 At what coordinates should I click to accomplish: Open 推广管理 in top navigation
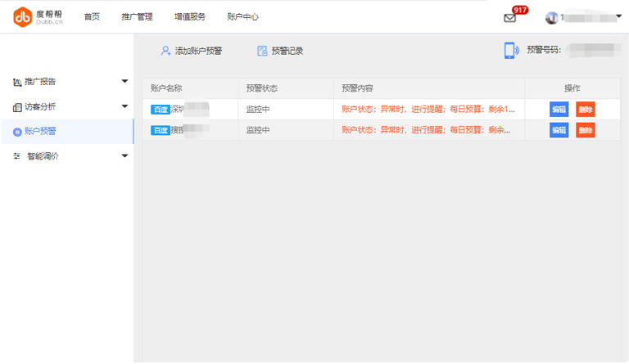pyautogui.click(x=137, y=16)
